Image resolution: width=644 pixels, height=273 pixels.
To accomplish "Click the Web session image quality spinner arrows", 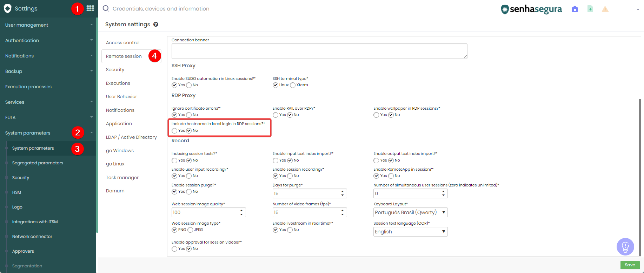I will (x=241, y=212).
